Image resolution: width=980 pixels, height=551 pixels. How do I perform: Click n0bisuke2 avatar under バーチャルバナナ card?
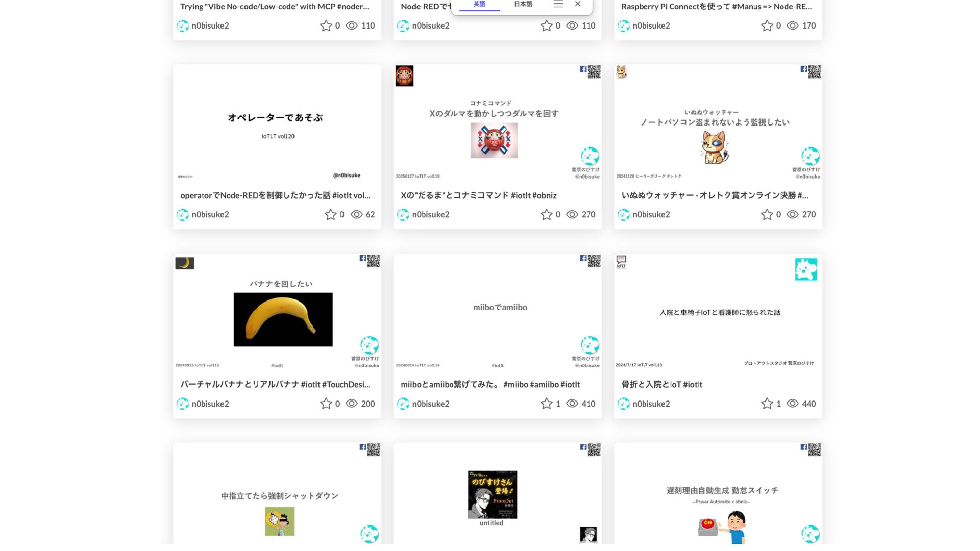(182, 404)
